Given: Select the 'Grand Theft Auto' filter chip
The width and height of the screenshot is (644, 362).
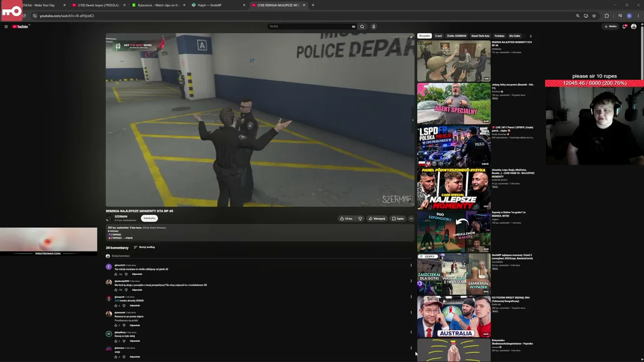Looking at the screenshot, I should [x=480, y=36].
